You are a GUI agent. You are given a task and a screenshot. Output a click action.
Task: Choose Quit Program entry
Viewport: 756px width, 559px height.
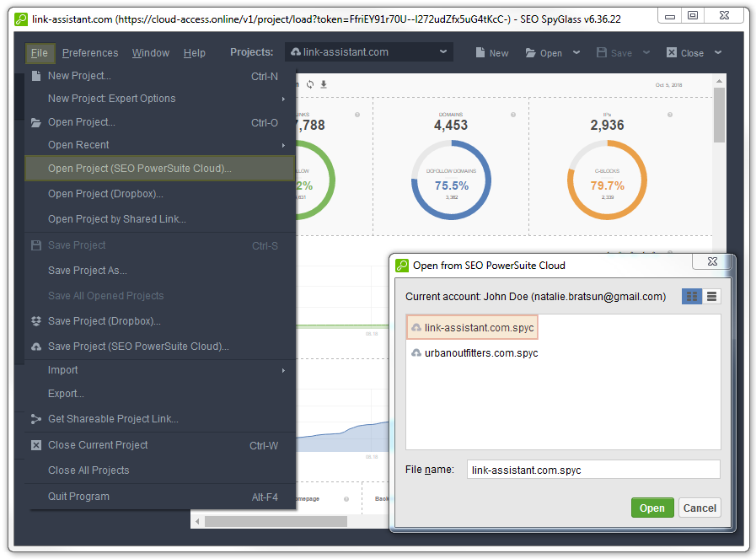[x=159, y=497]
